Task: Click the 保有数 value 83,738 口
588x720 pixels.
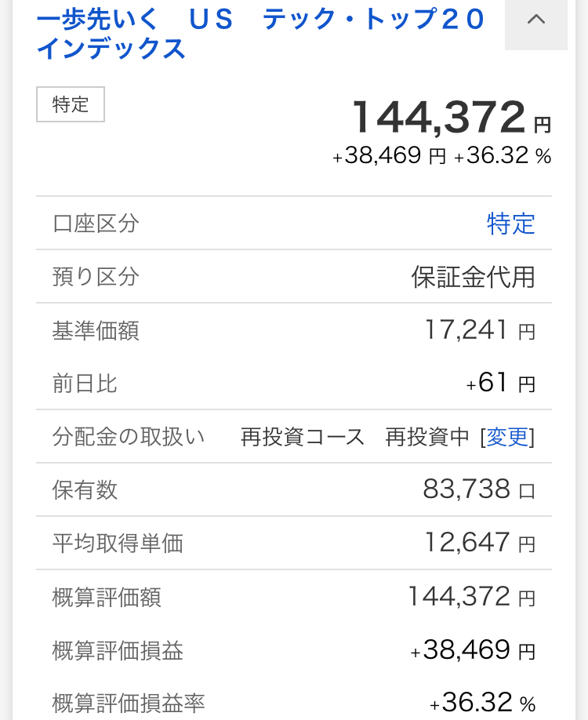Action: [478, 490]
